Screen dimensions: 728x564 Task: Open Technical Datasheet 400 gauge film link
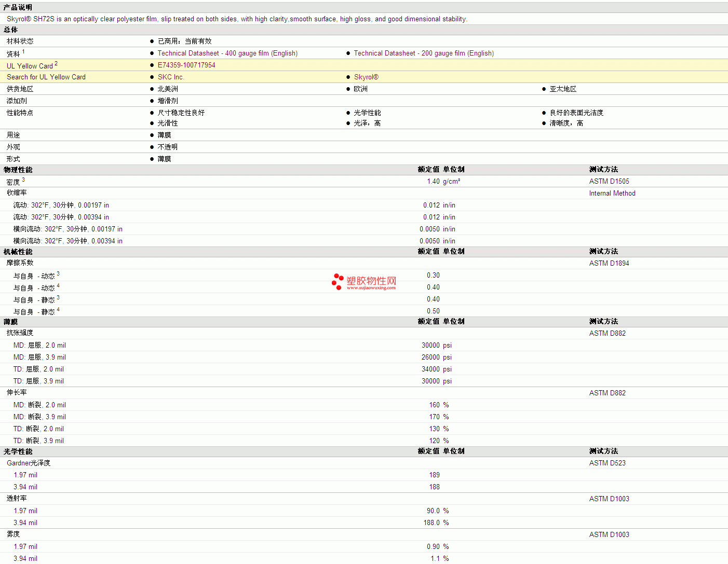click(227, 53)
